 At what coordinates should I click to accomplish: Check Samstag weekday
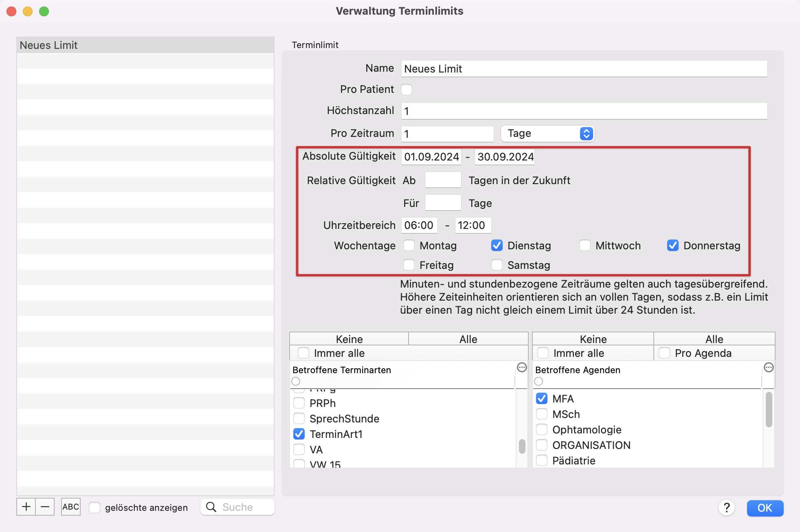(497, 265)
